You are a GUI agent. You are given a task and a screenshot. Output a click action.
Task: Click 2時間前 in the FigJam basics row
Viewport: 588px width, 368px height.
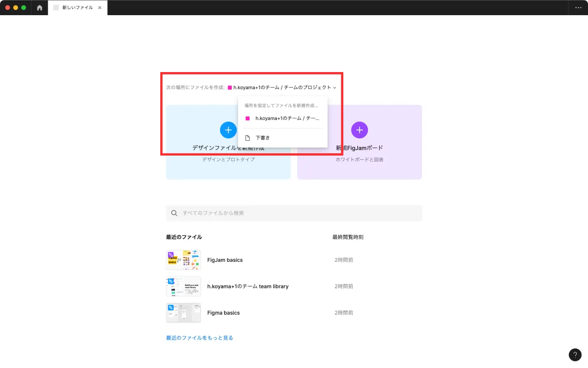point(344,260)
